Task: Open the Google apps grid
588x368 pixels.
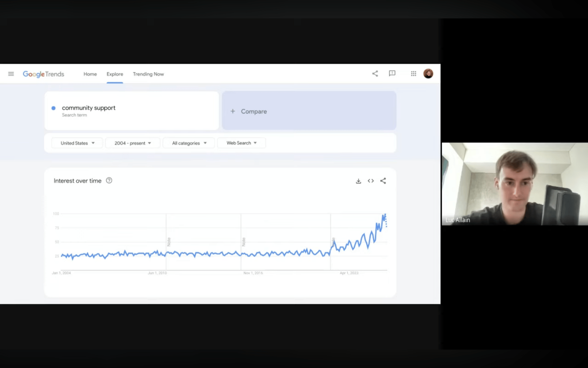Action: 413,74
